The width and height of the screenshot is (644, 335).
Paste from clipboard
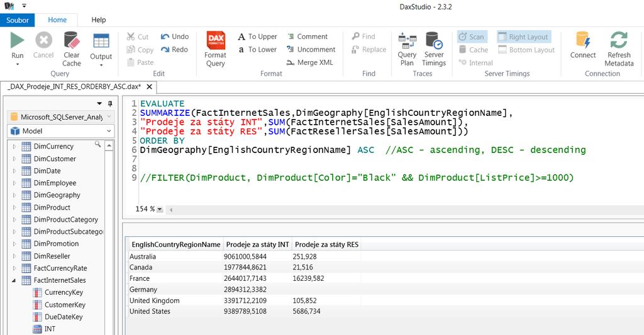pos(140,62)
